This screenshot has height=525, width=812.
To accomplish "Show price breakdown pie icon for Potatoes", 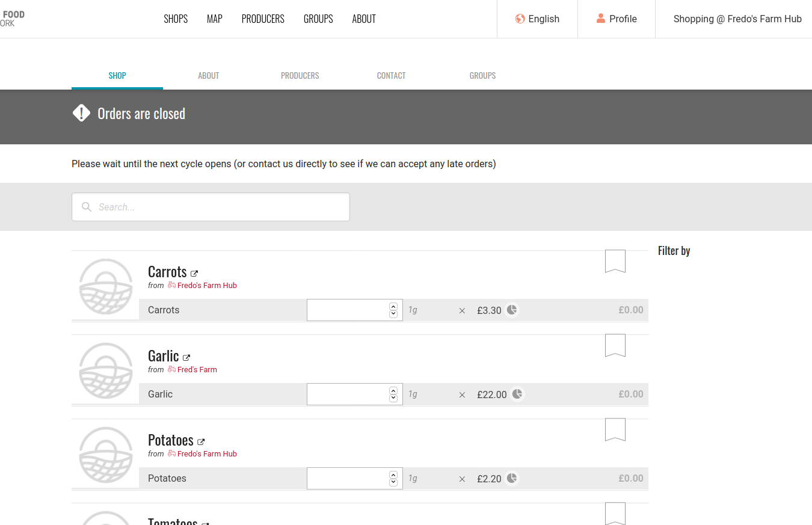I will [512, 478].
